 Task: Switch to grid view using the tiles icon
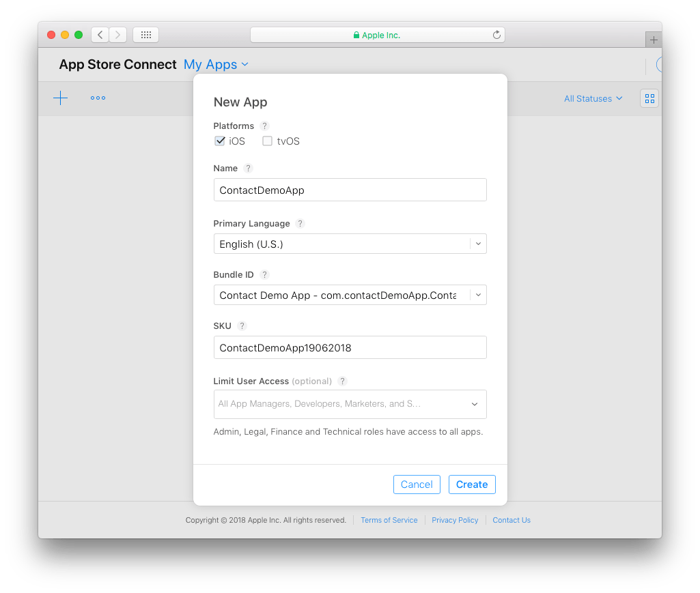[x=649, y=98]
